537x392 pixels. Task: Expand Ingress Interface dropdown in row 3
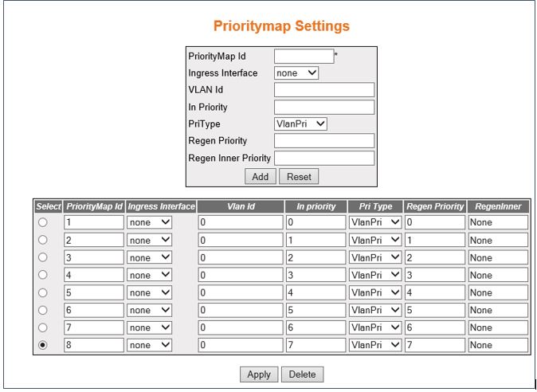click(150, 258)
